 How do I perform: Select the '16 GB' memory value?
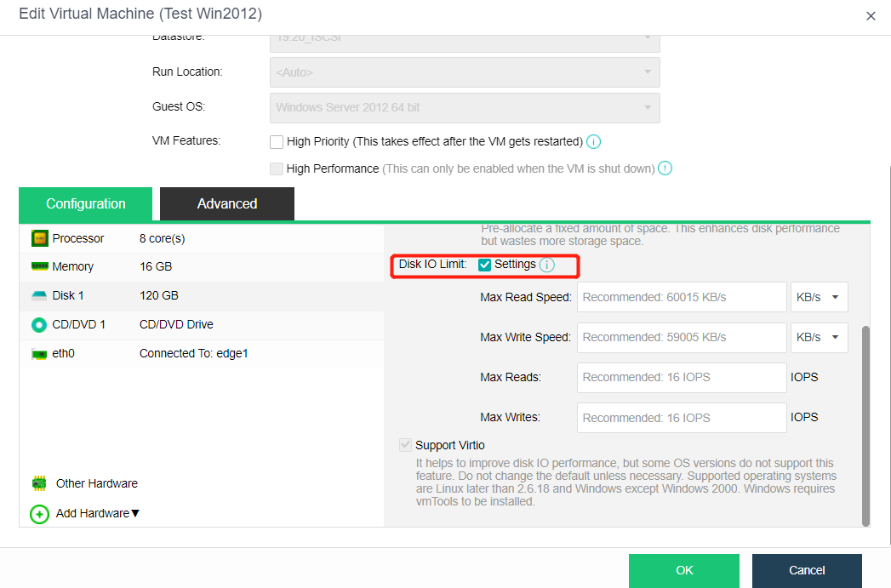click(x=156, y=266)
